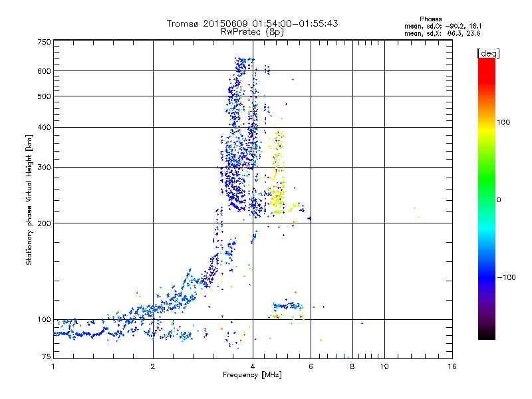This screenshot has width=532, height=399.
Task: Click the x-axis tick label '10'
Action: [x=384, y=366]
